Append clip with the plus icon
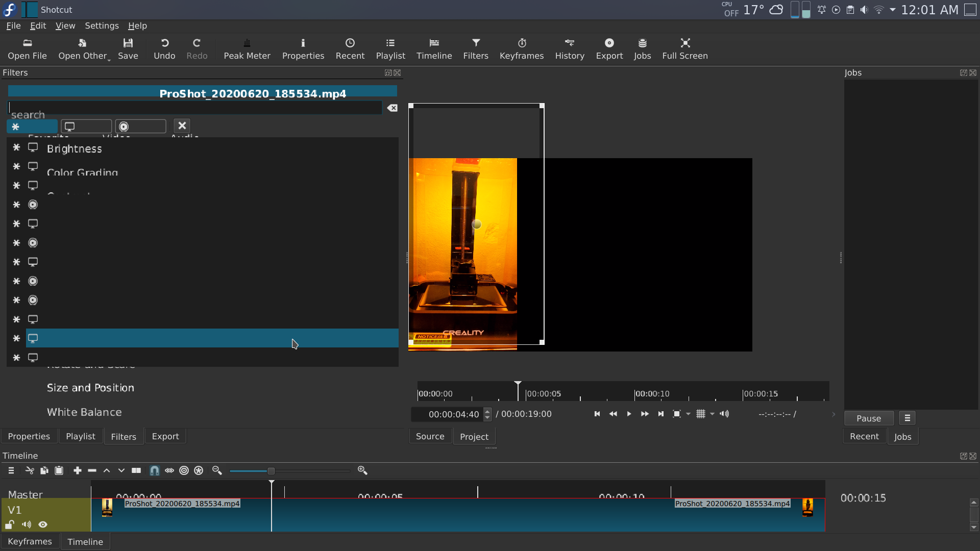980x551 pixels. [78, 470]
